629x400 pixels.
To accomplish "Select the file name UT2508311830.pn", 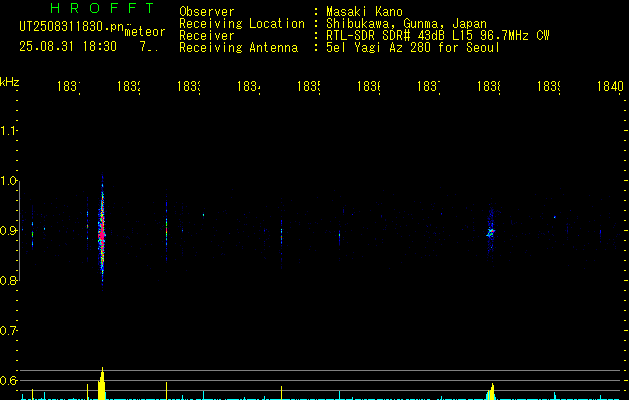I will [72, 26].
